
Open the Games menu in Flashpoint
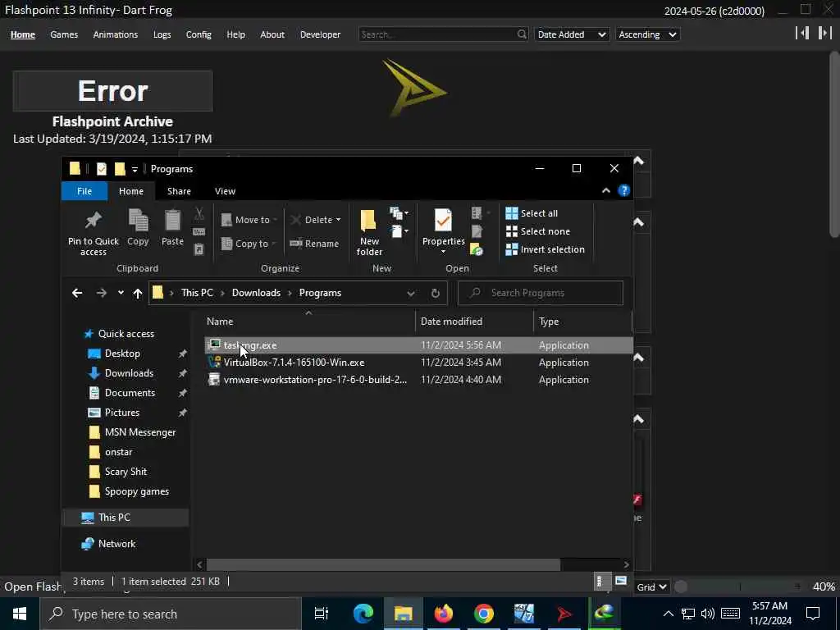coord(64,34)
